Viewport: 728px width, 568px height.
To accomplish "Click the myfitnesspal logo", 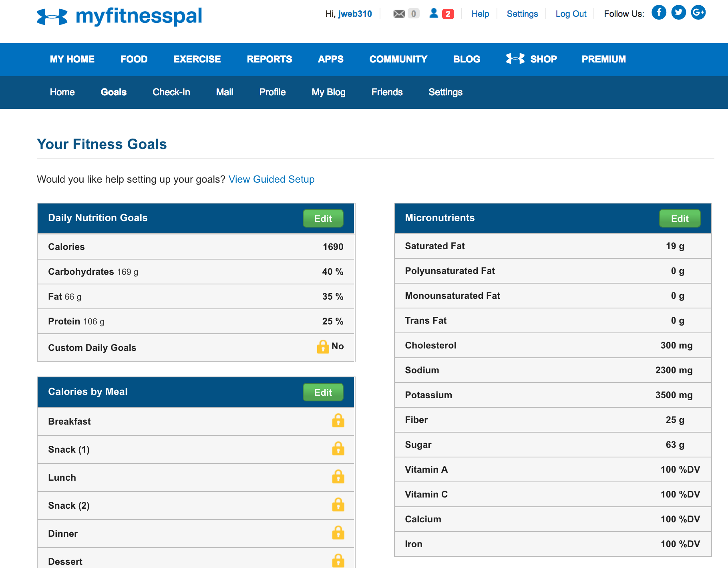I will (119, 16).
